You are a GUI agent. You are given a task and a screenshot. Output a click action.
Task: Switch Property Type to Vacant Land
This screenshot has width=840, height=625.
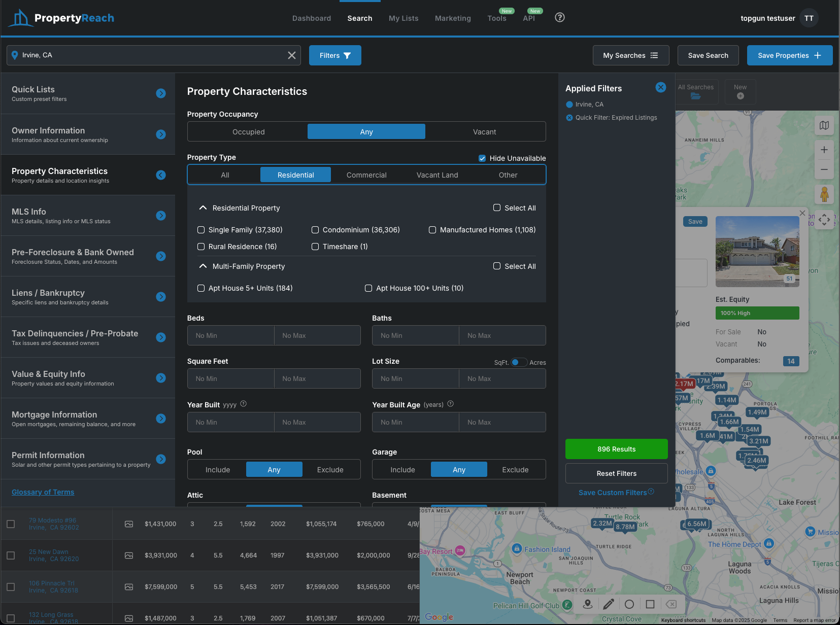[x=437, y=175]
